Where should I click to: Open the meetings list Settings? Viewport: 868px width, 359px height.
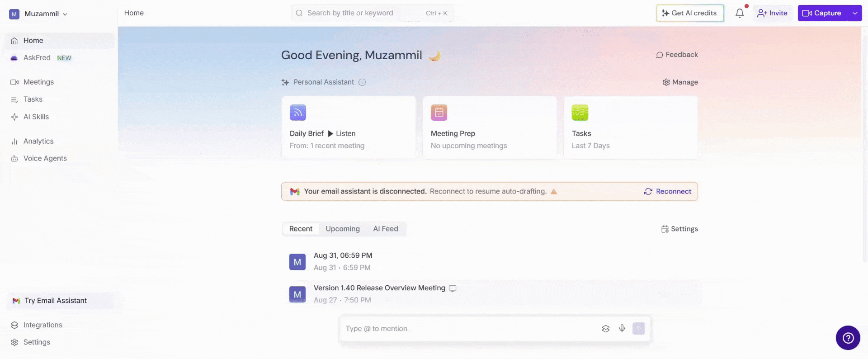(x=679, y=229)
